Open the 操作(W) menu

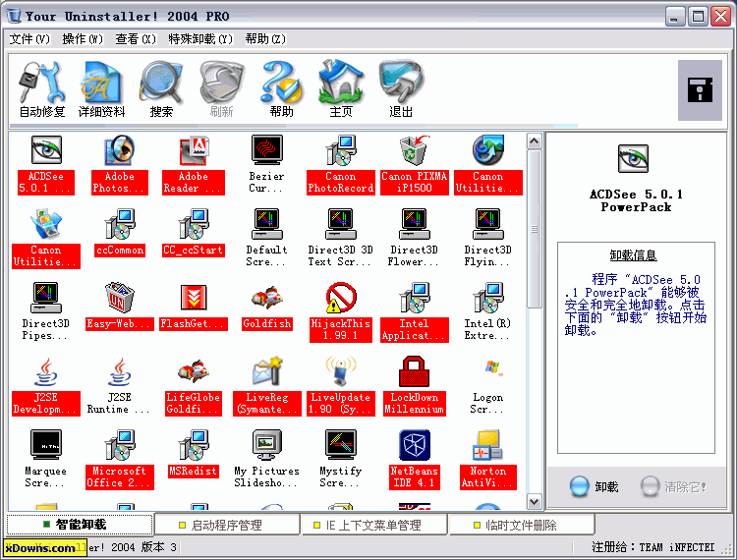tap(83, 39)
